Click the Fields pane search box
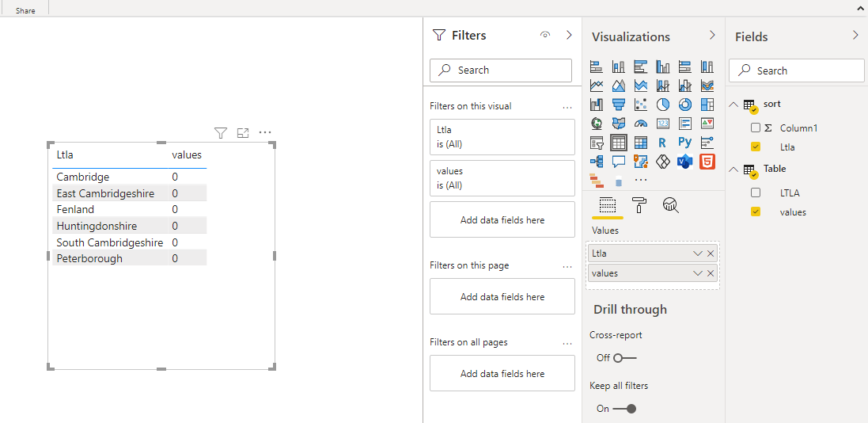This screenshot has height=423, width=868. point(796,71)
